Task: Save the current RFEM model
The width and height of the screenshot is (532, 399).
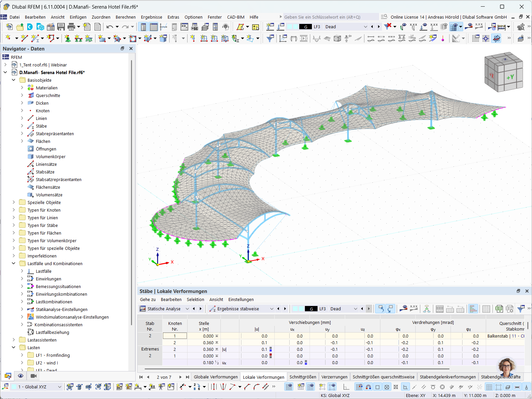Action: coord(61,27)
